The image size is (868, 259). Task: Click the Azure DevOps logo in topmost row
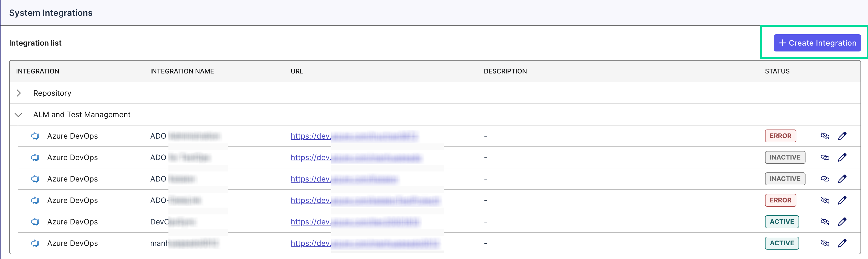[35, 136]
